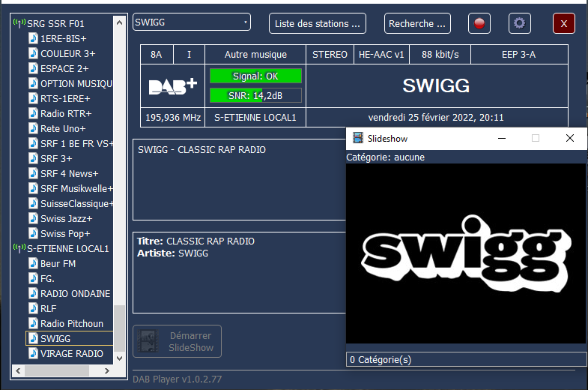Click the STEREO audio mode cell
Image resolution: width=588 pixels, height=390 pixels.
330,55
